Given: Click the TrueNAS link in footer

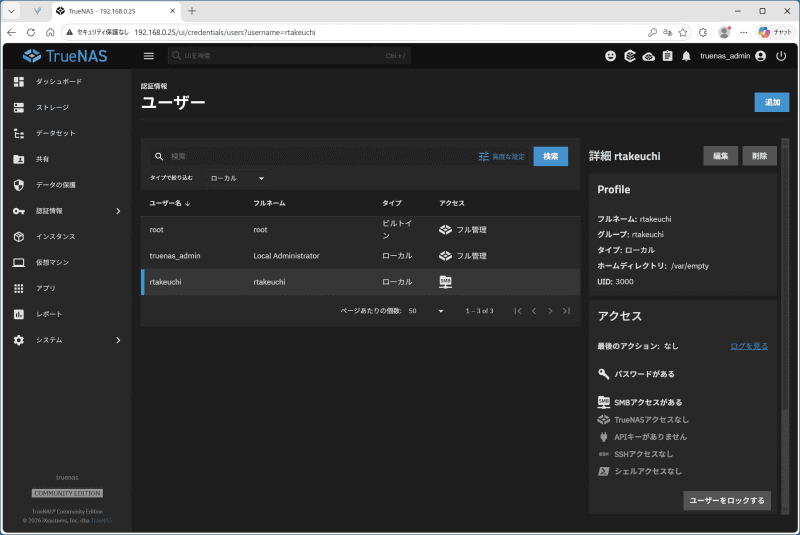Looking at the screenshot, I should point(102,521).
